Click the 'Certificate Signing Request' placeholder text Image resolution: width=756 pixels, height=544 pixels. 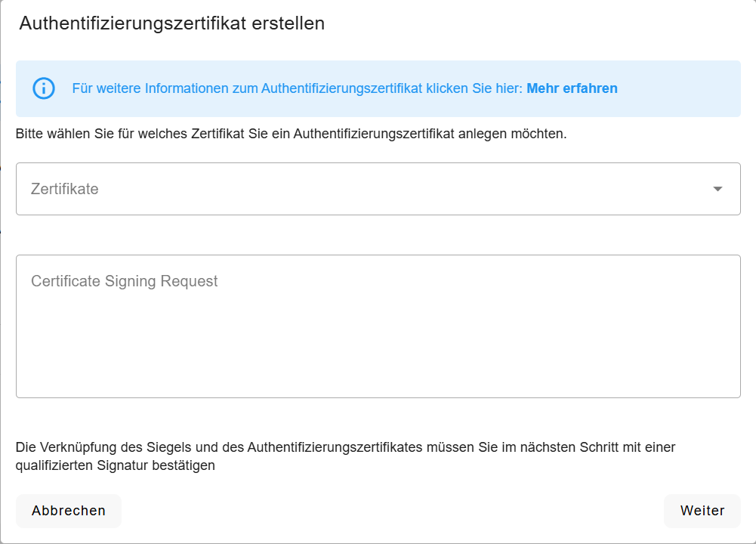tap(125, 281)
